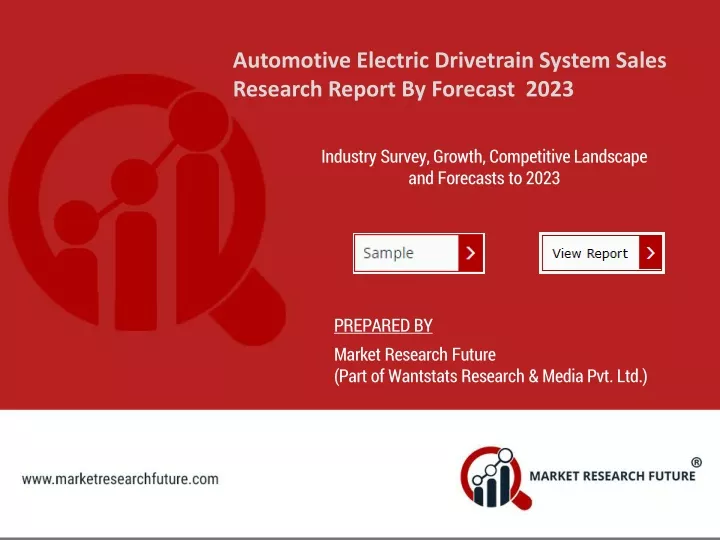Click the text Market Research Future under Prepared By
The height and width of the screenshot is (540, 720).
pos(415,354)
